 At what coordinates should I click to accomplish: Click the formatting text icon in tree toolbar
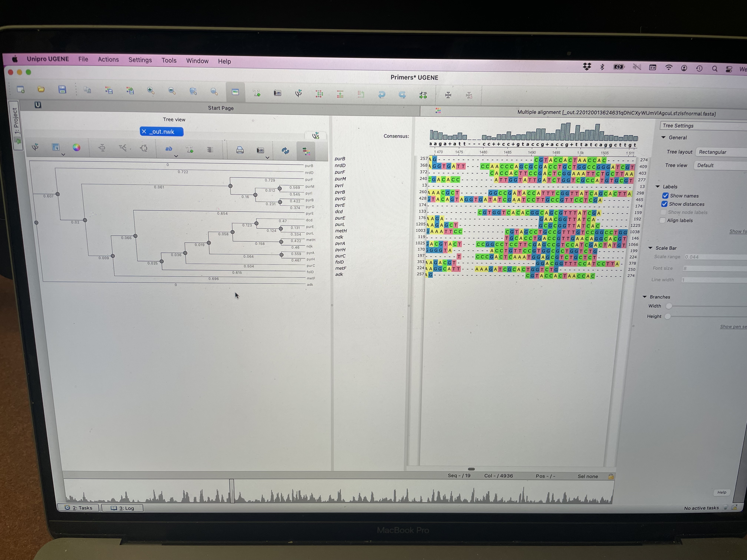pyautogui.click(x=190, y=149)
